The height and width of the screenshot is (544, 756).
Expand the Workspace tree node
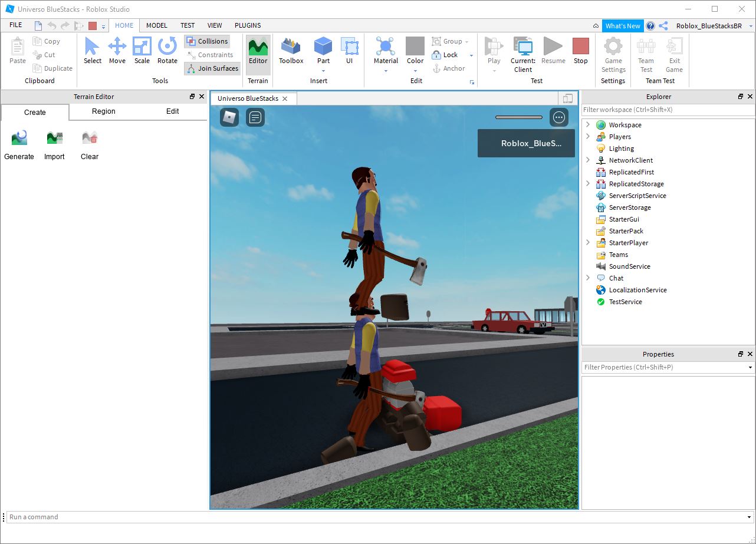587,125
